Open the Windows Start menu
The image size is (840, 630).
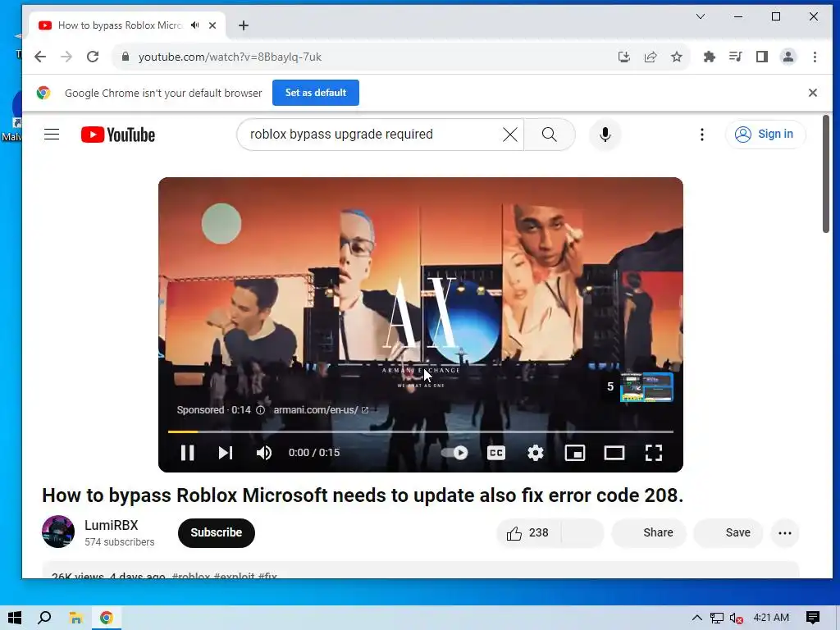[x=15, y=618]
